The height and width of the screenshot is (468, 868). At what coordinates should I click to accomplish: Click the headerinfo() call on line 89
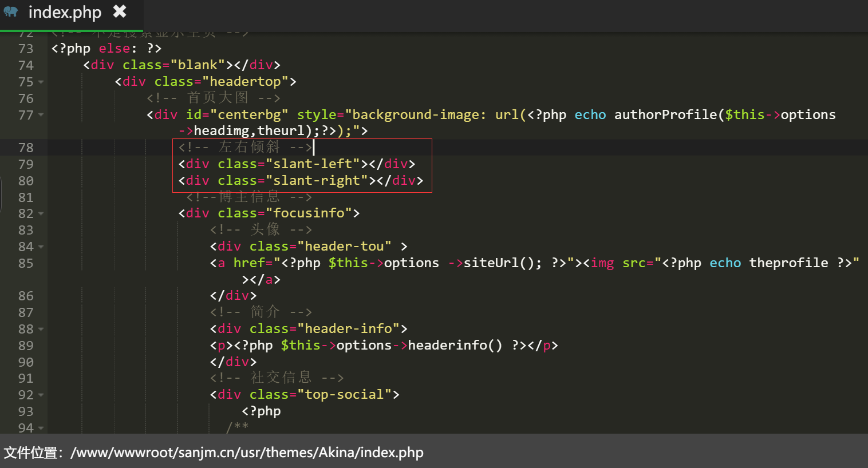click(x=455, y=346)
